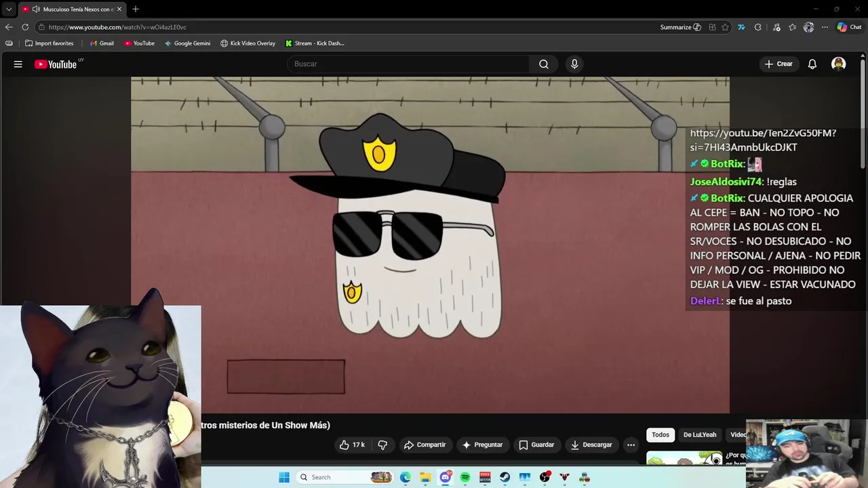
Task: Reload the page with the refresh icon
Action: pos(25,27)
